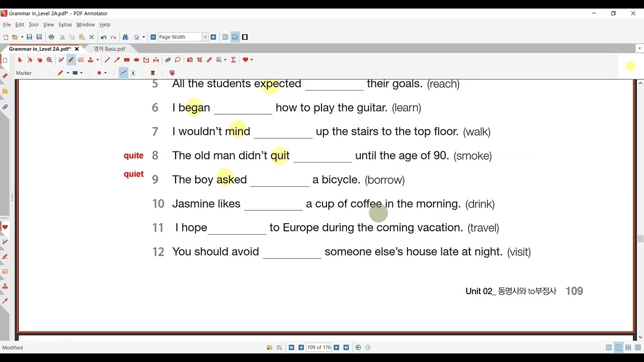Close the Grammar in_Level 2A.pdf tab
The image size is (644, 362).
(x=77, y=49)
